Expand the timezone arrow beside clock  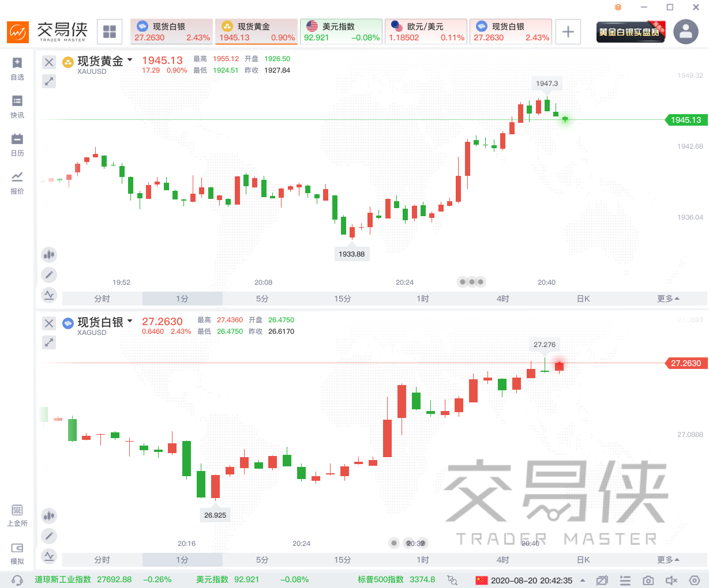[x=583, y=580]
